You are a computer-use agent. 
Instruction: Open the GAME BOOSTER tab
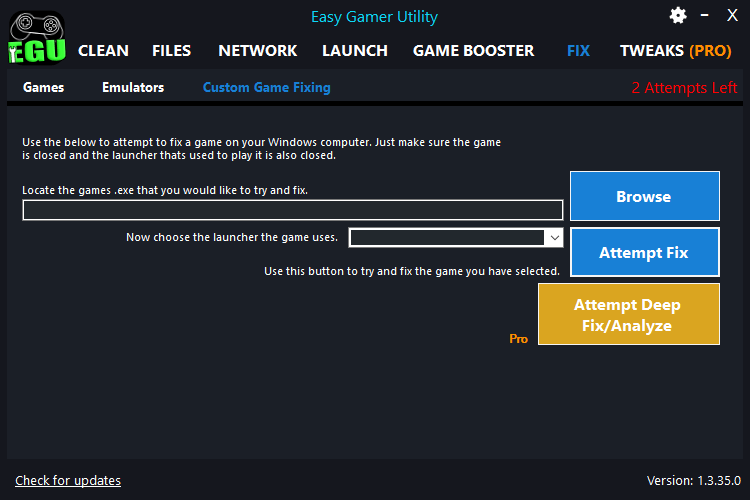[x=474, y=51]
